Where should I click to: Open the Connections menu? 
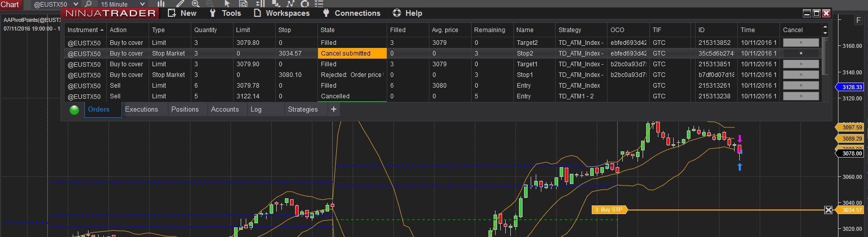click(351, 13)
